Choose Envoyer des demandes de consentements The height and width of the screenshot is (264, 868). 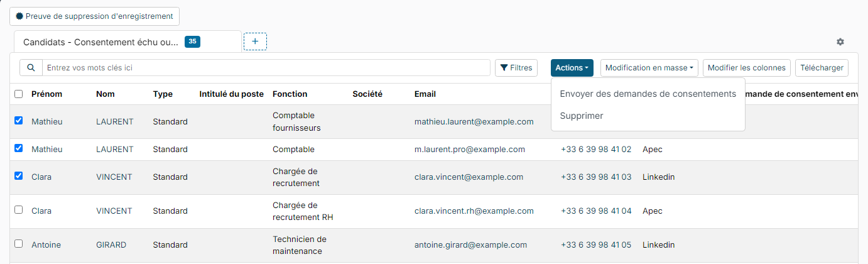(x=648, y=94)
